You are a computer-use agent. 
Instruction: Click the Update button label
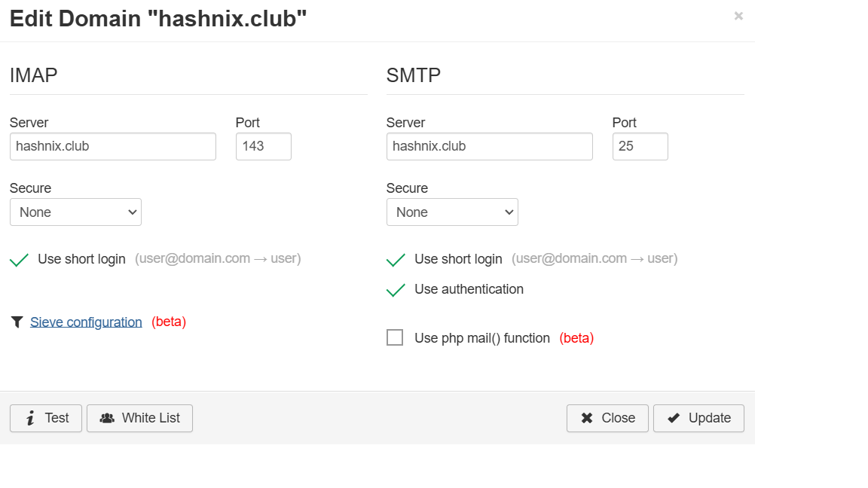click(x=709, y=418)
